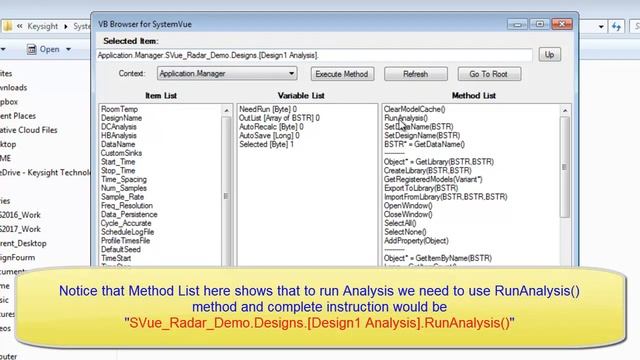Select RoomTemp in Item List
The width and height of the screenshot is (640, 360).
[120, 109]
